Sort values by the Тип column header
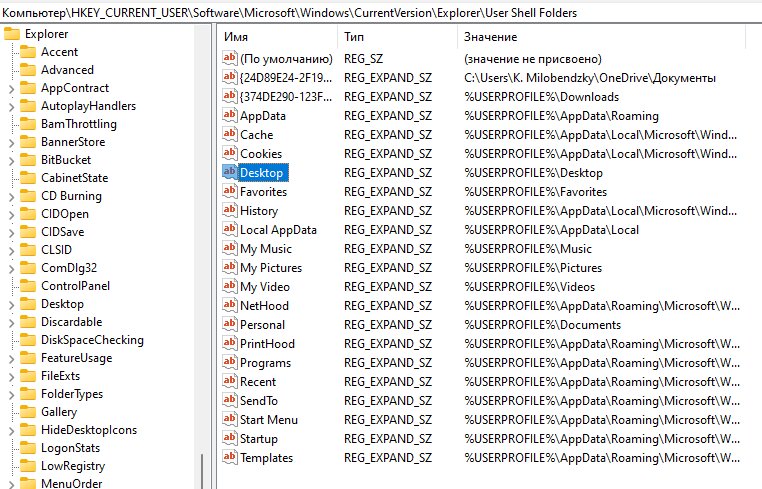Screen dimensions: 762x489 click(397, 36)
